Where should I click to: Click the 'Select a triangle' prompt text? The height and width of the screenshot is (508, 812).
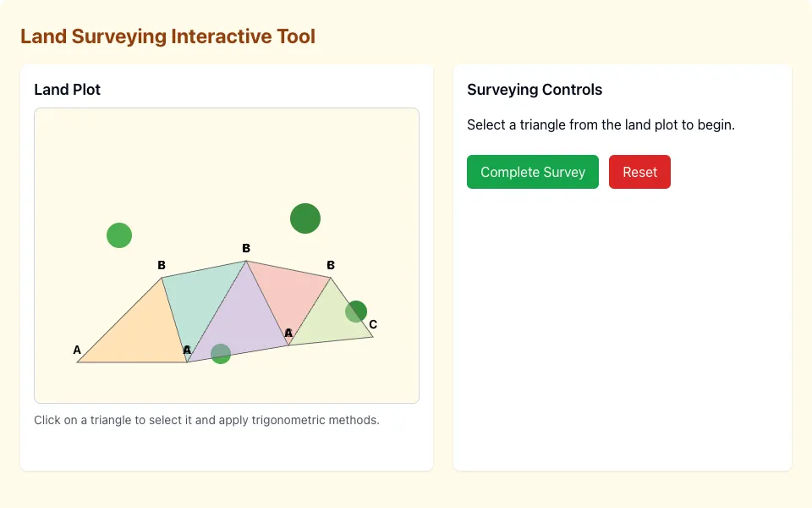(601, 125)
